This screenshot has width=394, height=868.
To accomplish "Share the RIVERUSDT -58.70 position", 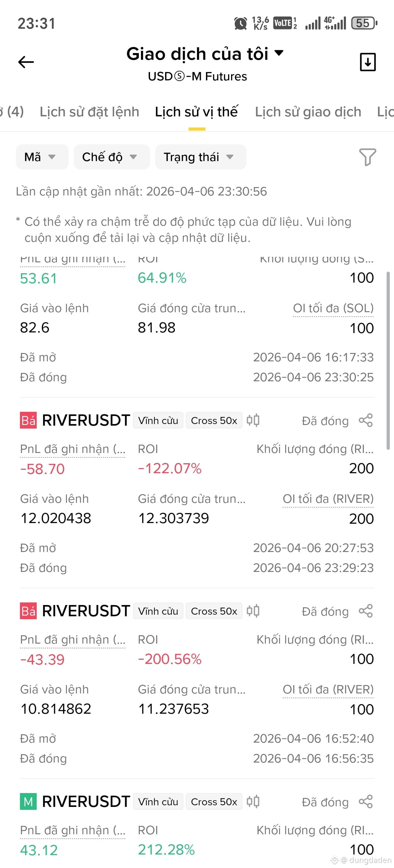I will pos(366,420).
